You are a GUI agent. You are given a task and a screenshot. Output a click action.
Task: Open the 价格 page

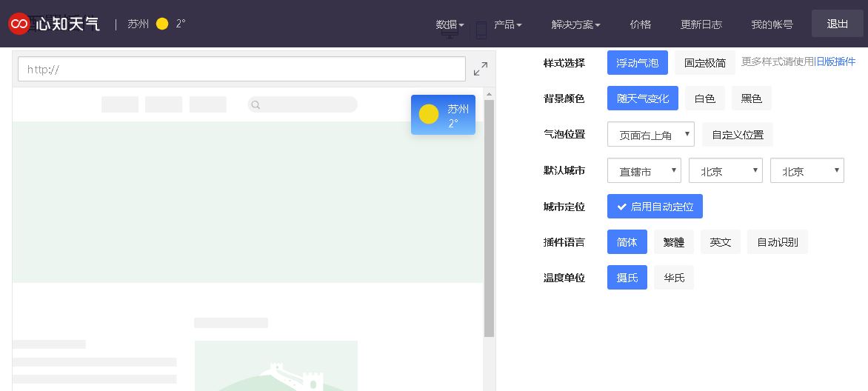coord(641,24)
